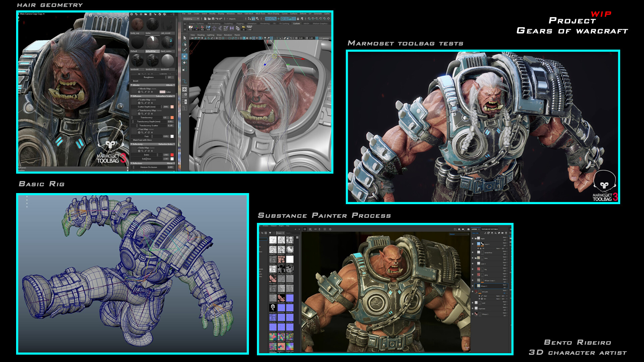Screen dimensions: 644x362
Task: Click the Albedo Map gear settings icon
Action: [x=139, y=92]
